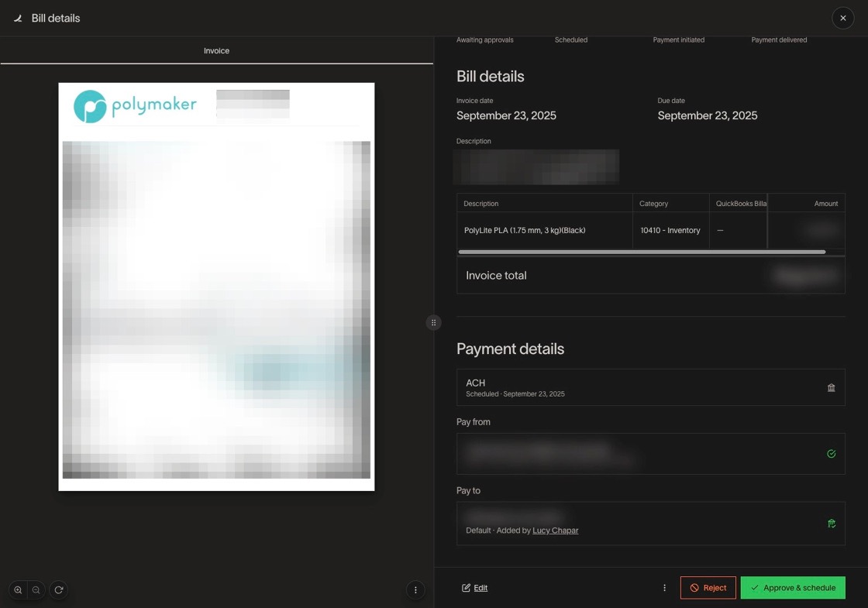Open the three-dot menu next to Reject

(x=664, y=588)
